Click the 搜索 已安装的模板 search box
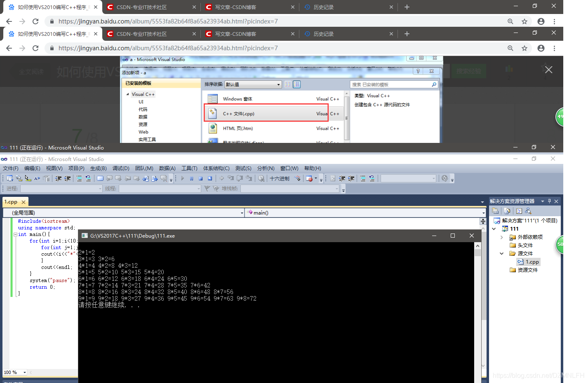 click(394, 84)
